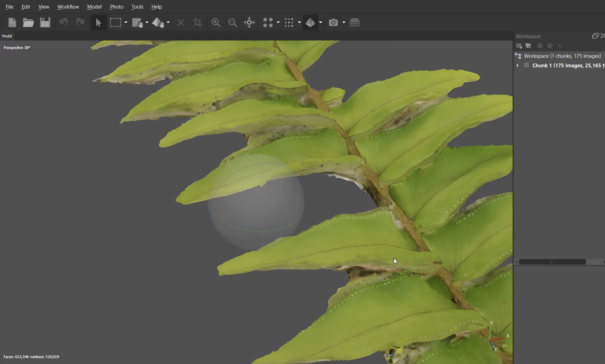This screenshot has height=364, width=605.
Task: Click the Zoom In magnifier icon
Action: 216,23
